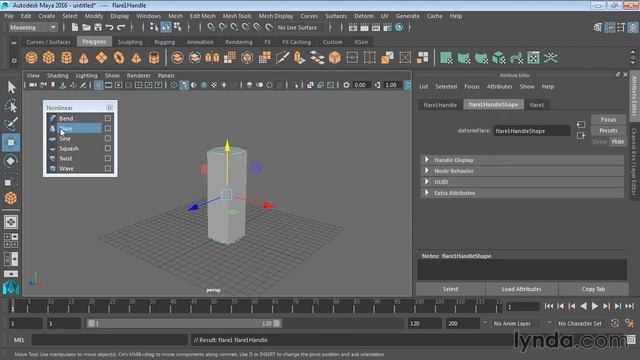Viewport: 640px width, 360px height.
Task: Expand the Extra Attributes section
Action: [x=427, y=193]
